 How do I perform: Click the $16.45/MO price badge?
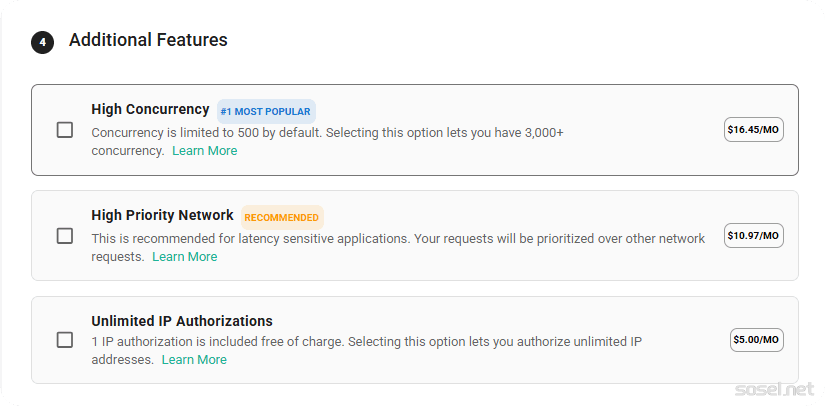point(753,130)
